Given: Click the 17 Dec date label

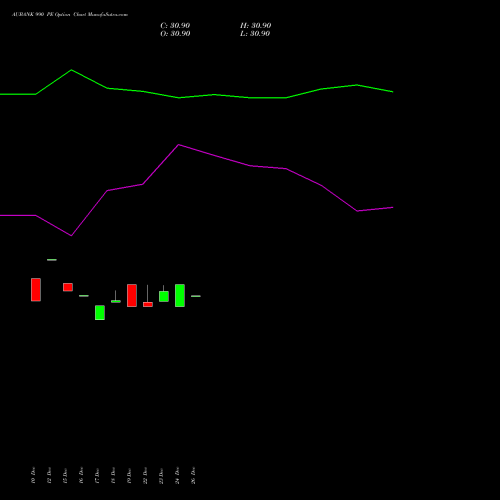Looking at the screenshot, I should point(97,475).
